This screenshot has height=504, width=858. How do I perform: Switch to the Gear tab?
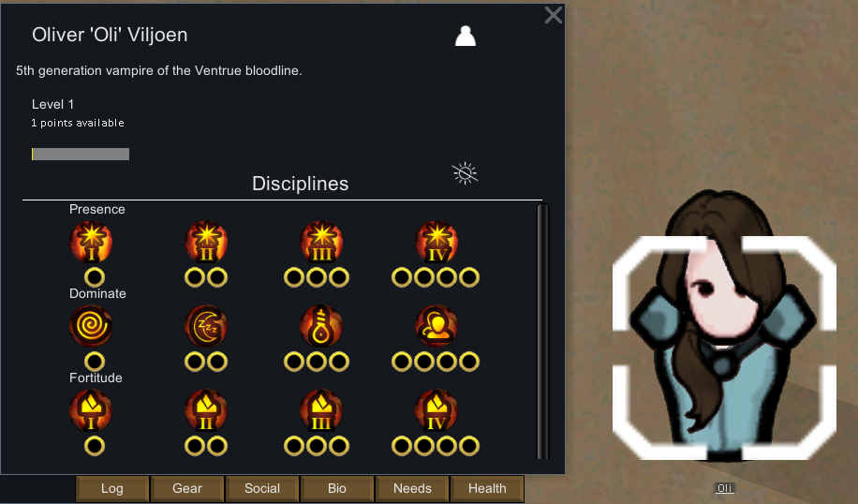click(187, 488)
